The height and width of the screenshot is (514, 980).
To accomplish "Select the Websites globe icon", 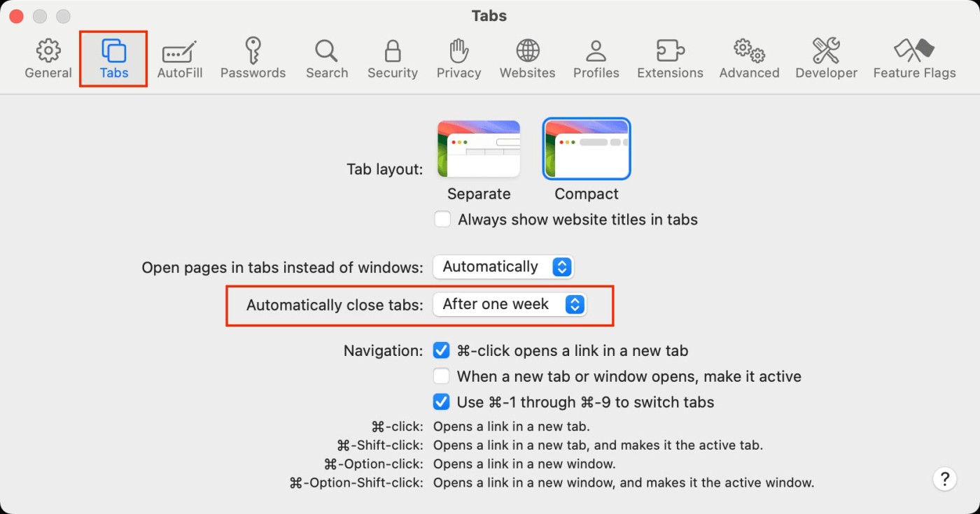I will 527,59.
